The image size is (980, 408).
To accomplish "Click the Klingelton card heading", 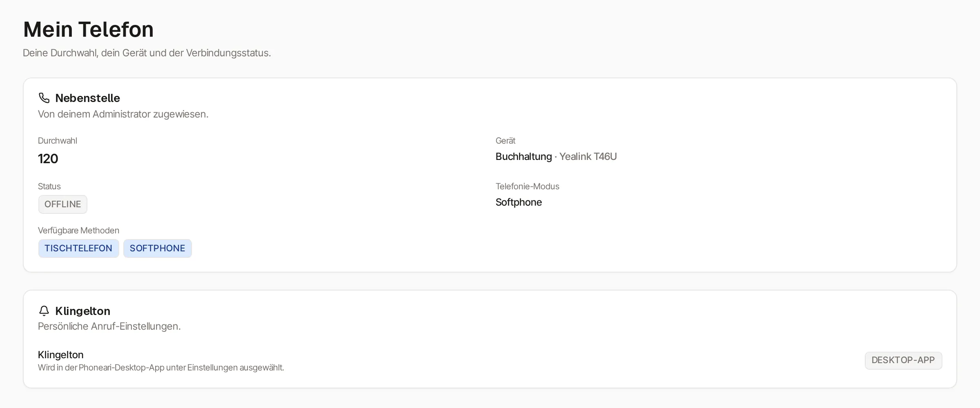I will tap(83, 311).
